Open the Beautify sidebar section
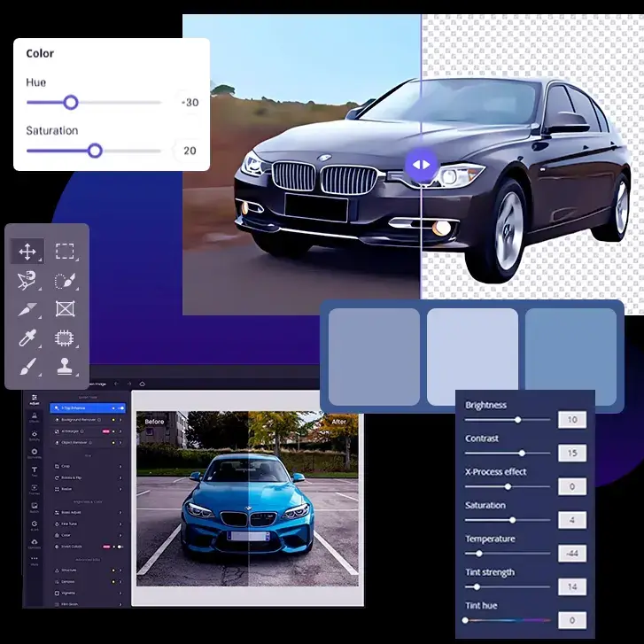Screen dimensions: 644x644 tap(35, 436)
